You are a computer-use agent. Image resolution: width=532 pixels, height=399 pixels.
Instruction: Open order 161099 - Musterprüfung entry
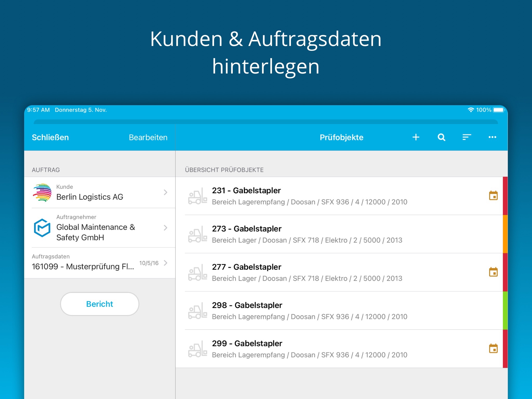click(100, 263)
